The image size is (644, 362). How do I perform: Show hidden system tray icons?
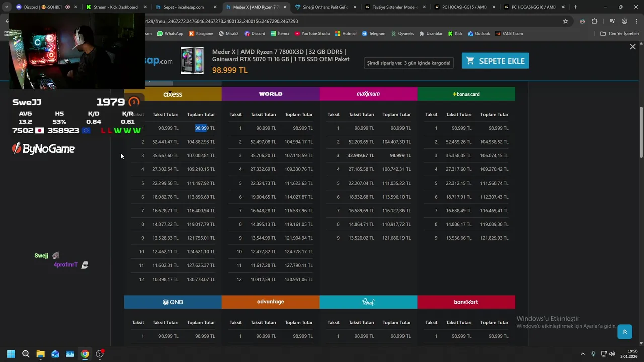point(583,354)
